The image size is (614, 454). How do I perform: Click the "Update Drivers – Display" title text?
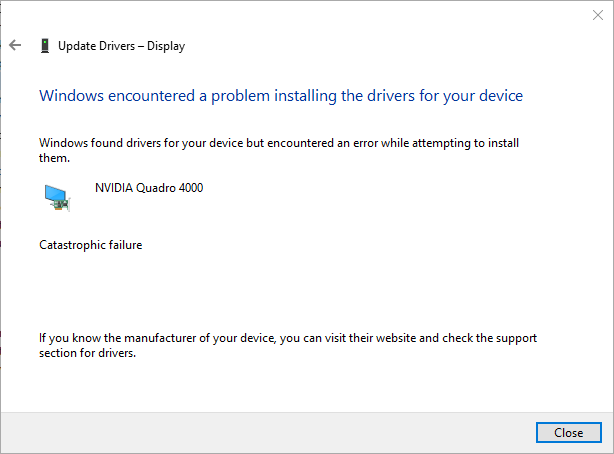coord(121,45)
